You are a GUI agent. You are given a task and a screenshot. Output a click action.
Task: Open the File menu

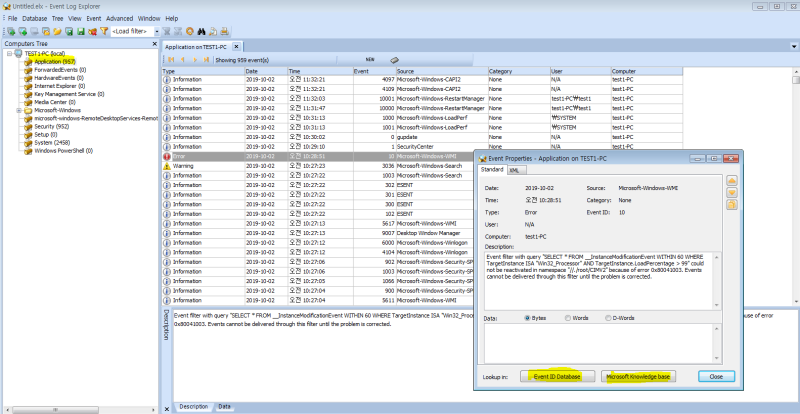tap(12, 18)
